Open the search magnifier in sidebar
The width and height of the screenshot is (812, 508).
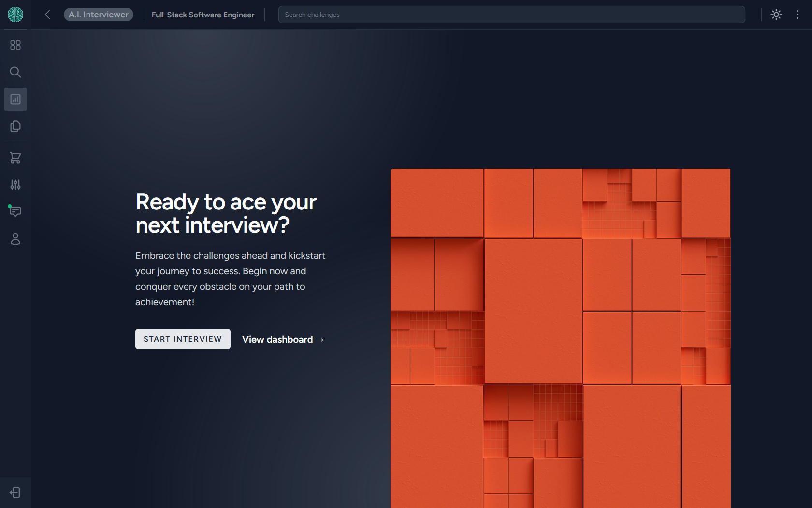(15, 72)
